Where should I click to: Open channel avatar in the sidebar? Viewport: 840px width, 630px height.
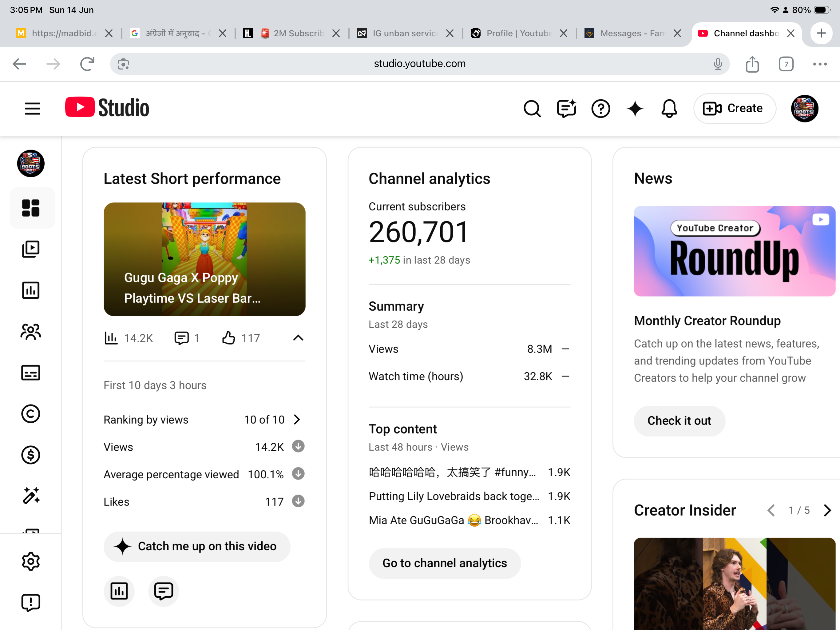click(x=31, y=163)
